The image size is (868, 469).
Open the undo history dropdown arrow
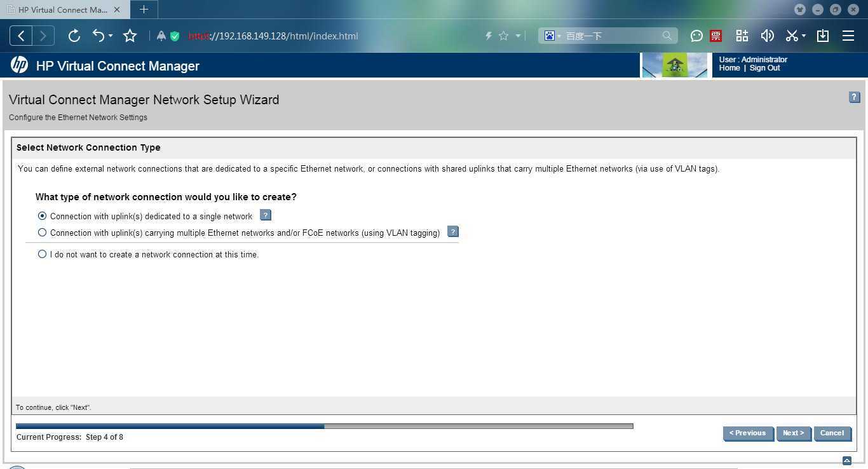[111, 36]
